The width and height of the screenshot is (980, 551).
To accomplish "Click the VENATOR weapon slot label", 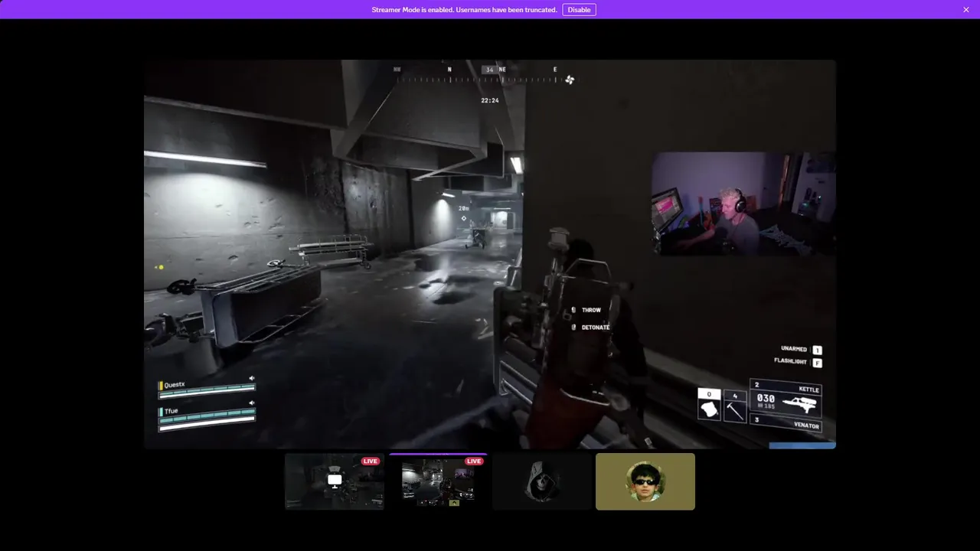I will point(806,425).
